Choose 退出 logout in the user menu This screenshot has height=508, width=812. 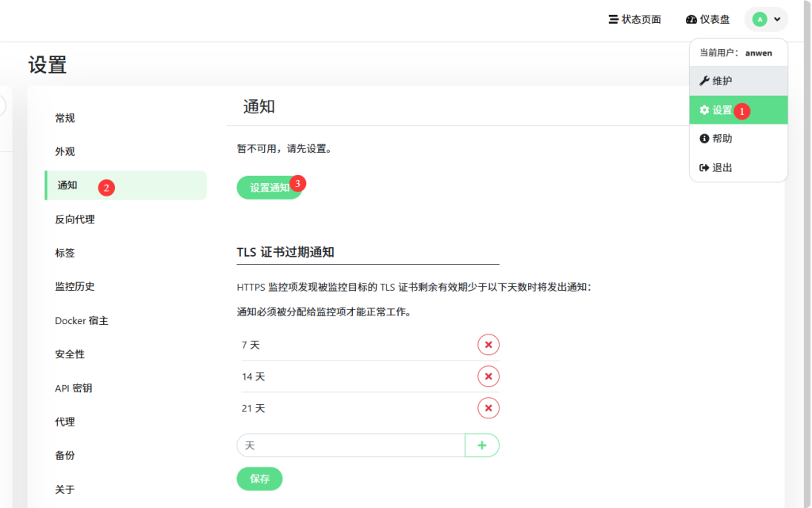(738, 167)
